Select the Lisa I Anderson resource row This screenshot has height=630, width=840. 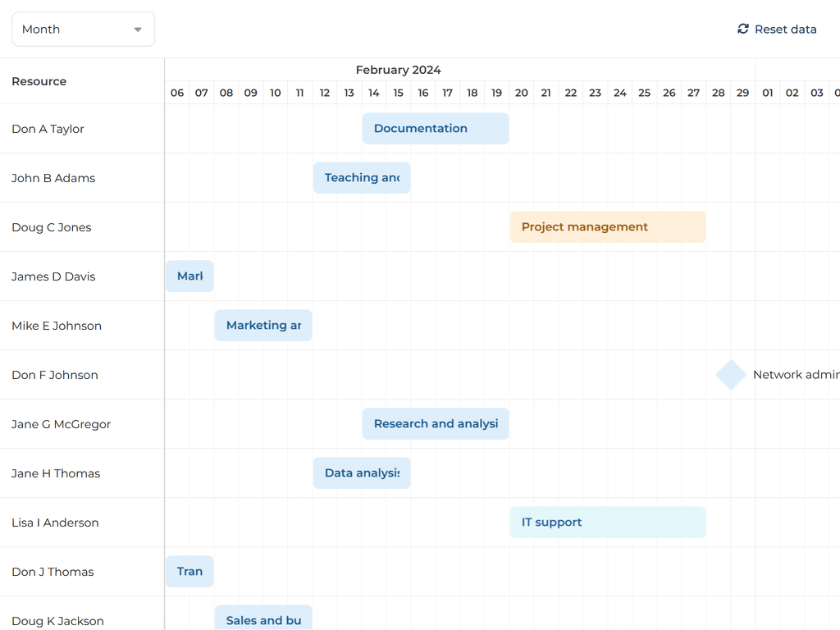pos(55,523)
